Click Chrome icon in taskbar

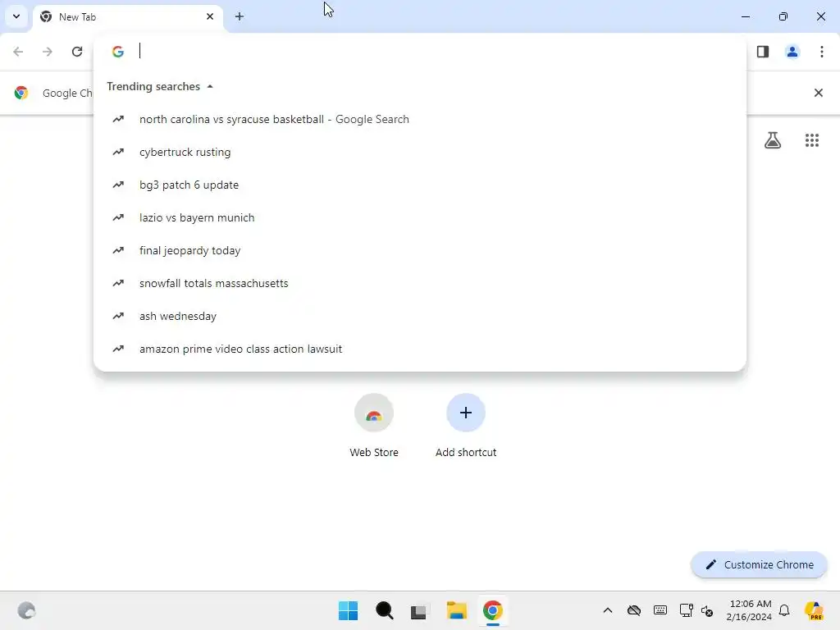coord(492,610)
